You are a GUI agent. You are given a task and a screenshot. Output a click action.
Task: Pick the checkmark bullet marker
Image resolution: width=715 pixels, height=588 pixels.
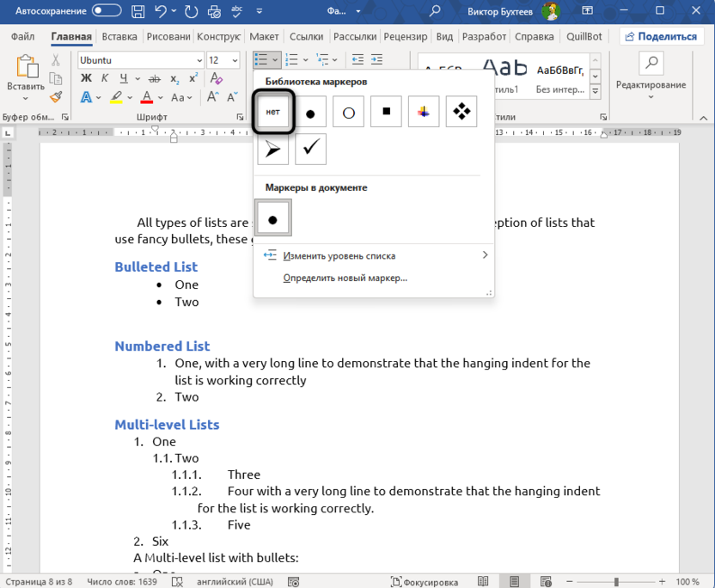click(310, 149)
